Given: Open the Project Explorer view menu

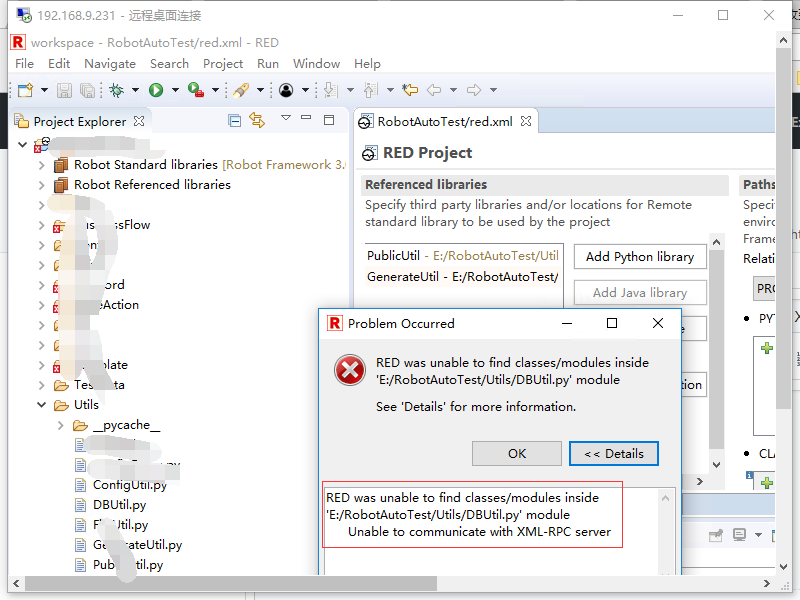Looking at the screenshot, I should [286, 119].
